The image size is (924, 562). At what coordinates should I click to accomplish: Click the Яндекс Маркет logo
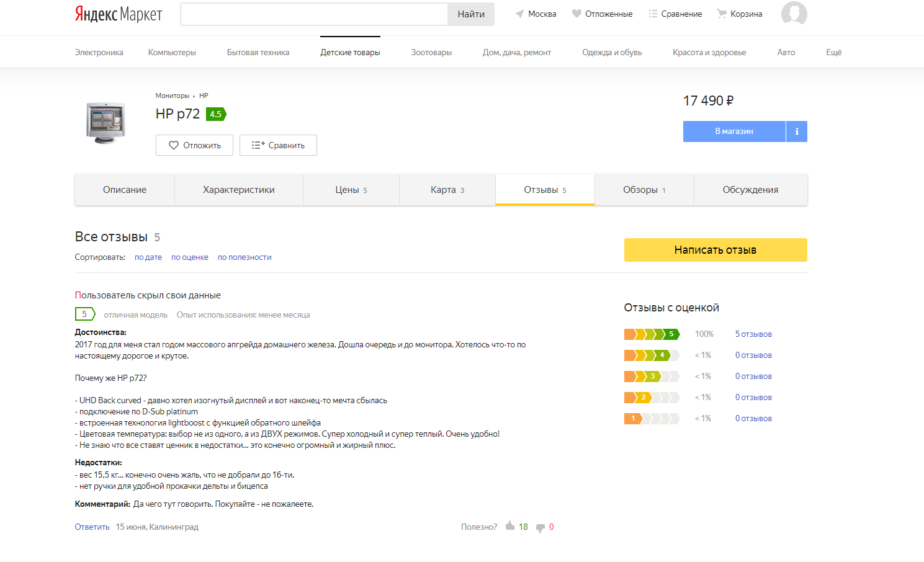pos(119,14)
